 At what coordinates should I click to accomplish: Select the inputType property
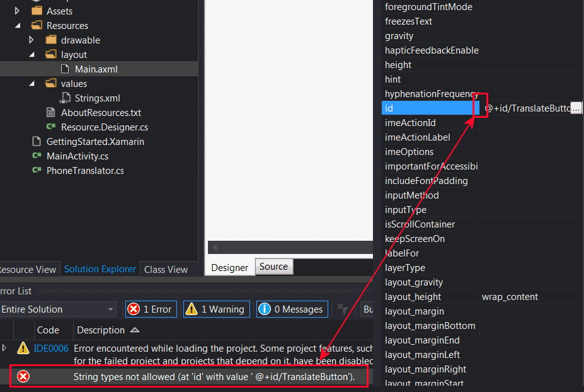(x=405, y=210)
